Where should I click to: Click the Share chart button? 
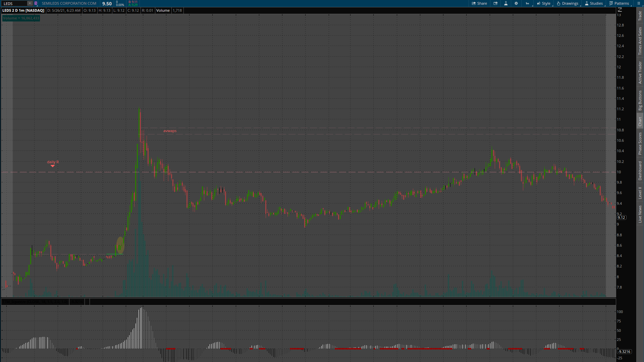pos(479,3)
